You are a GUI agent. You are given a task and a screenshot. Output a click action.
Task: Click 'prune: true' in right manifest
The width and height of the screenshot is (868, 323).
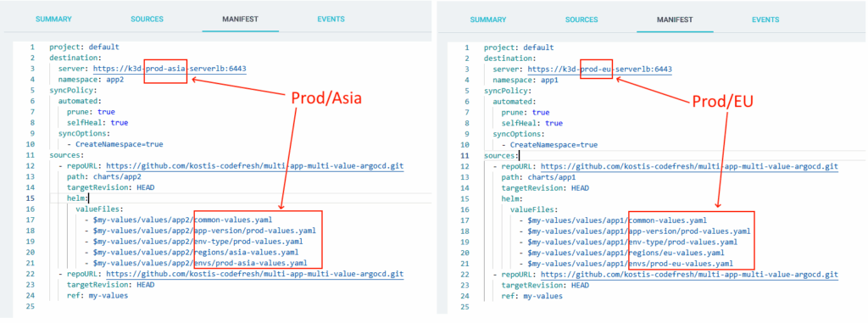[526, 113]
